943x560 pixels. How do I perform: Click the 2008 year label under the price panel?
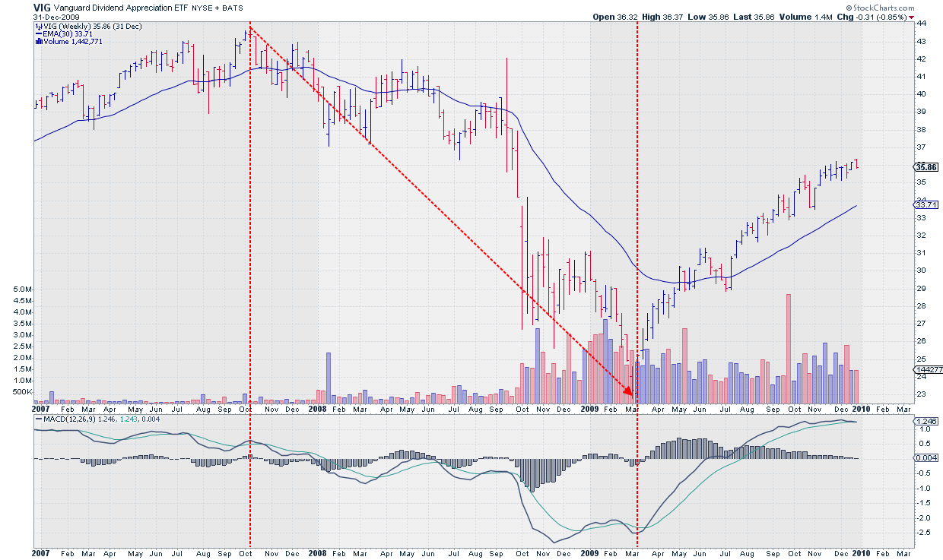tap(318, 408)
